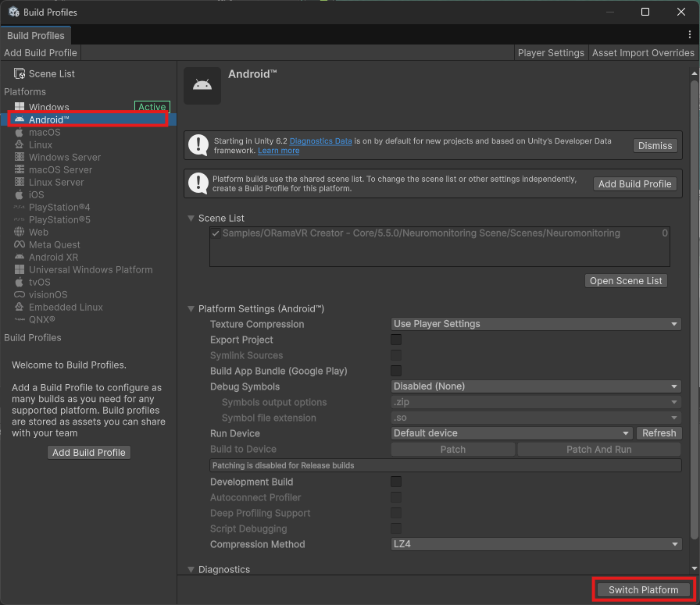Toggle the Script Debugging checkbox
Screen dimensions: 700x605
point(396,528)
